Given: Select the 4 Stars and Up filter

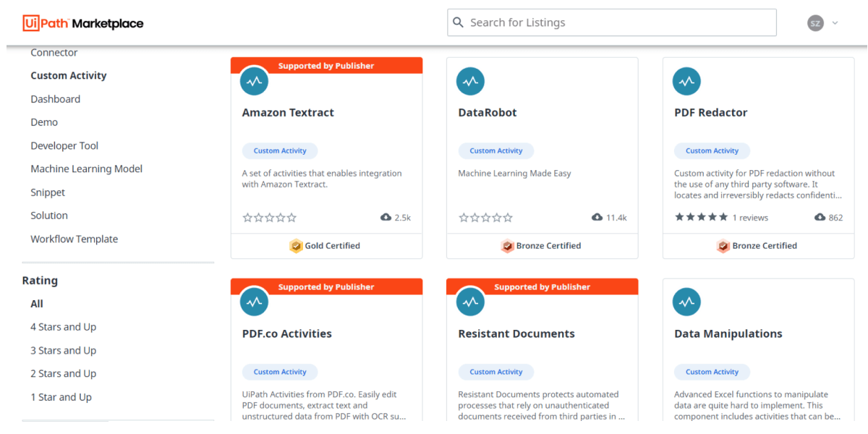Looking at the screenshot, I should click(63, 327).
